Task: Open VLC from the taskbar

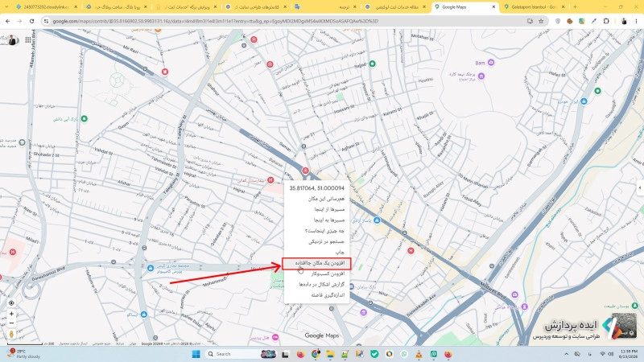Action: pyautogui.click(x=419, y=354)
